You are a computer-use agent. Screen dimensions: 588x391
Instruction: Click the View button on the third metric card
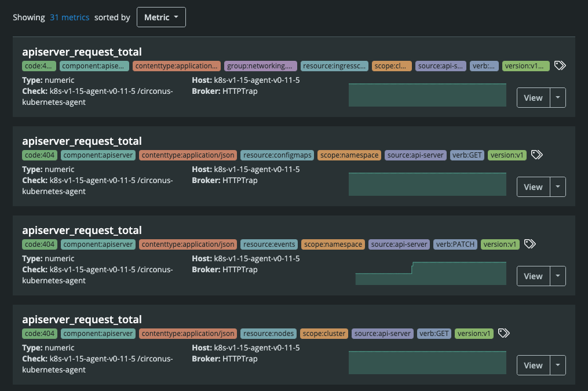coord(532,276)
